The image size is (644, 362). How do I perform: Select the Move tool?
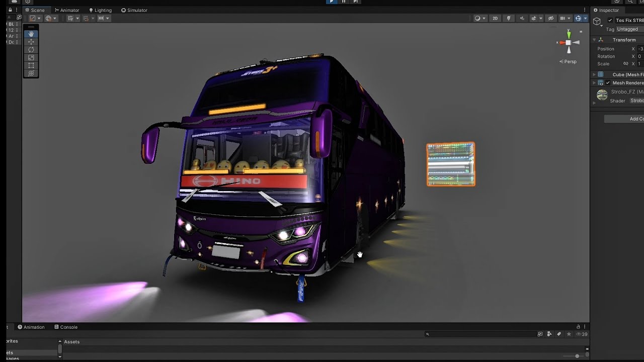31,42
